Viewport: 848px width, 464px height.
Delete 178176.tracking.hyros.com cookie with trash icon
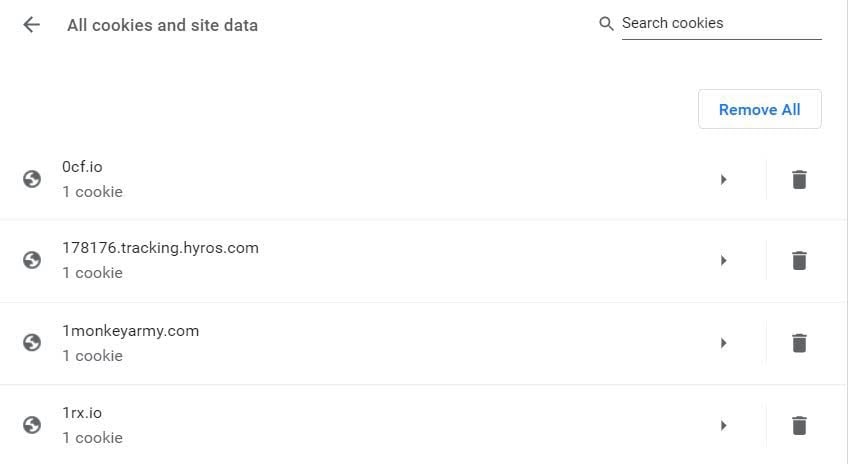pyautogui.click(x=798, y=261)
